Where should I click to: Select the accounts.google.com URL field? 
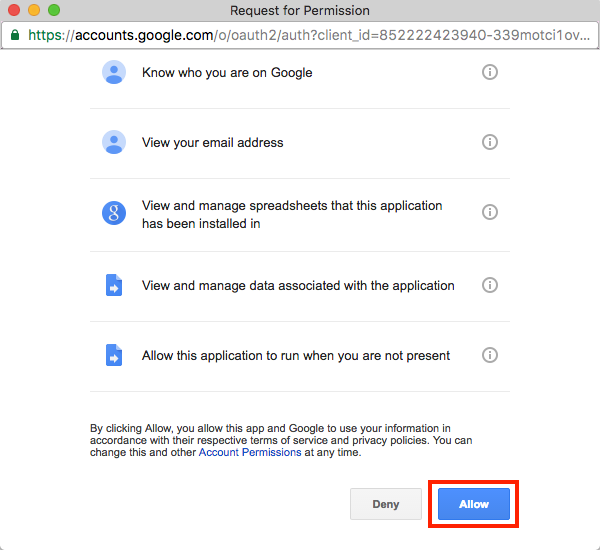coord(300,35)
